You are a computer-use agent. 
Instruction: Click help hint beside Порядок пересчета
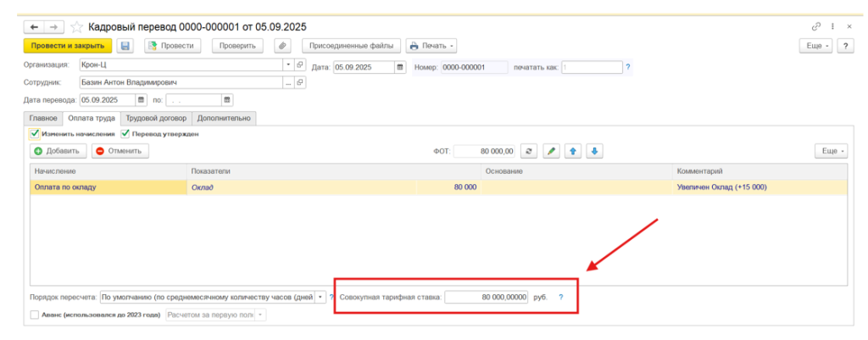[x=331, y=298]
